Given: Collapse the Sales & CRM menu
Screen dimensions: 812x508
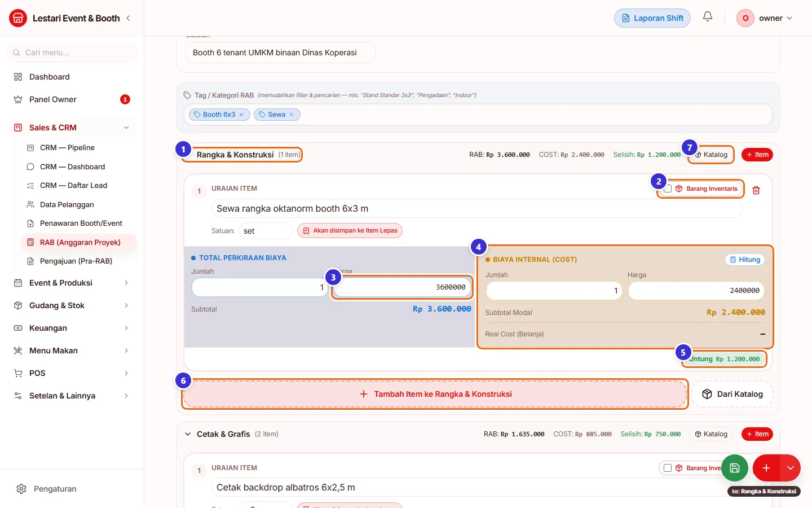Looking at the screenshot, I should (x=72, y=128).
